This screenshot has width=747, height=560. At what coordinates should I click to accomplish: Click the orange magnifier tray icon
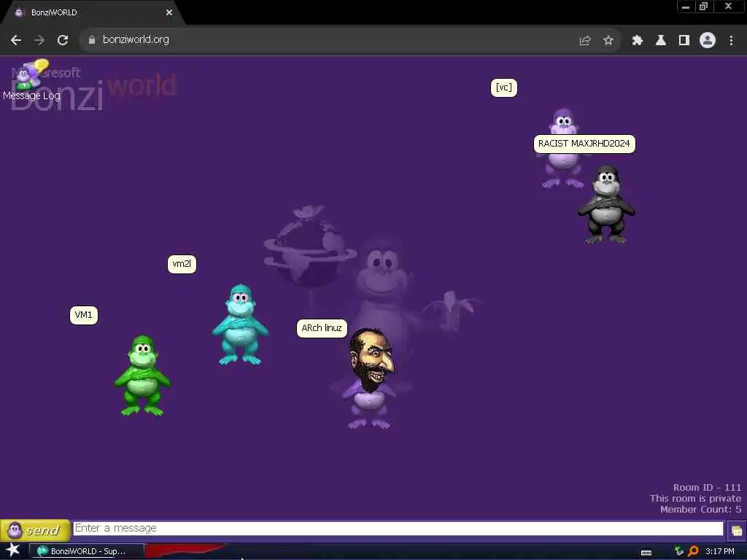693,551
